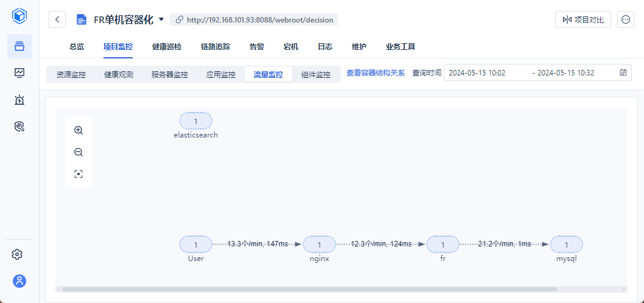
Task: Click the cube logo icon in sidebar
Action: click(x=19, y=16)
